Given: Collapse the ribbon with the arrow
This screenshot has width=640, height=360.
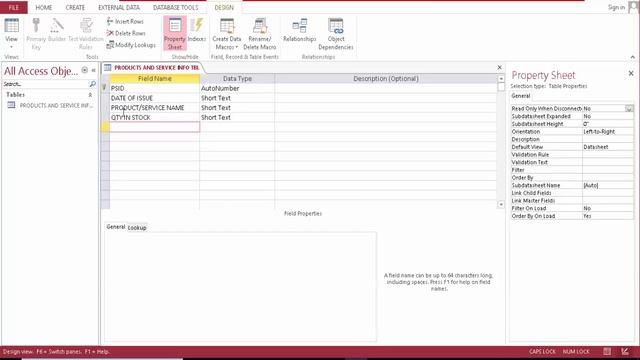Looking at the screenshot, I should pos(632,57).
